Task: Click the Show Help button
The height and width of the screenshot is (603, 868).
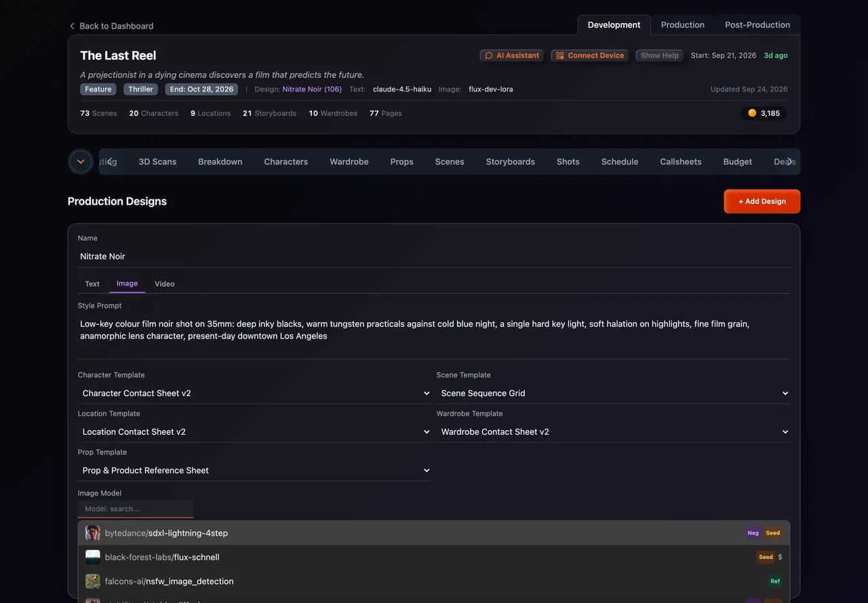Action: [660, 56]
